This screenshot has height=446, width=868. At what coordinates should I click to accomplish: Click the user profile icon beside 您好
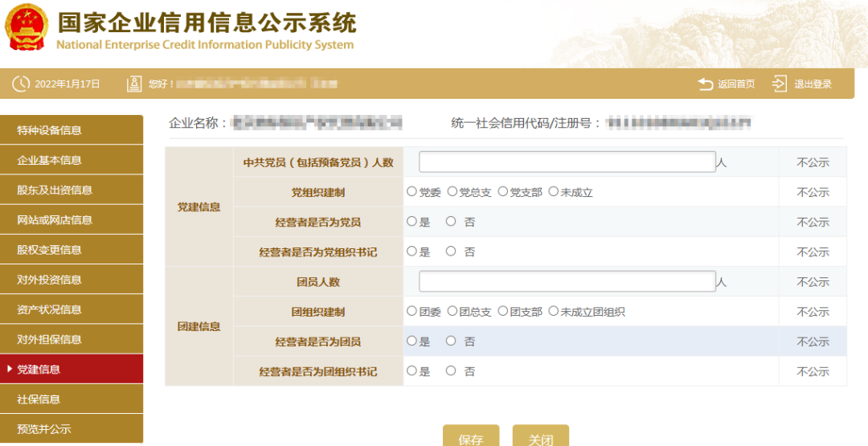coord(134,84)
